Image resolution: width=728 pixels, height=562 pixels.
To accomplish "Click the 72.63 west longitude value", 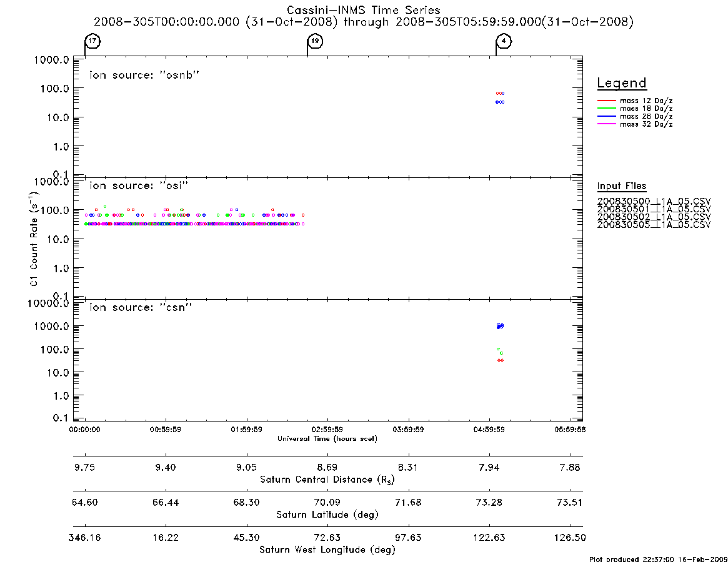I will tap(327, 538).
